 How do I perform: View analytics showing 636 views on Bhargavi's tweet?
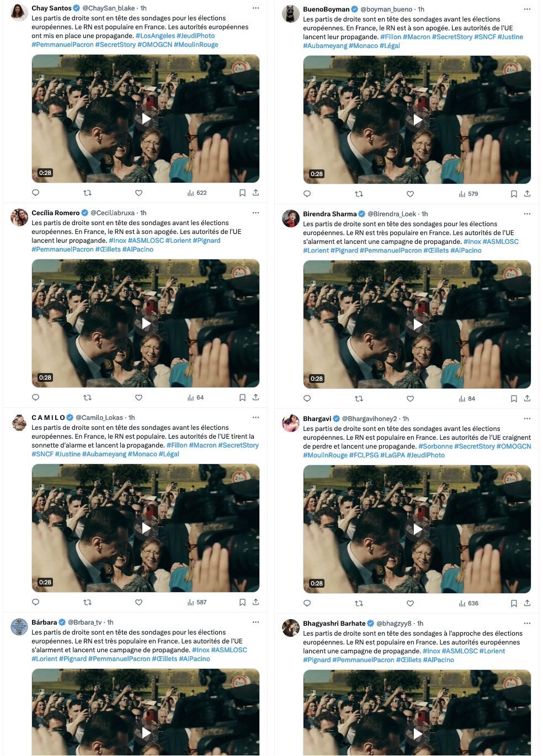tap(469, 603)
